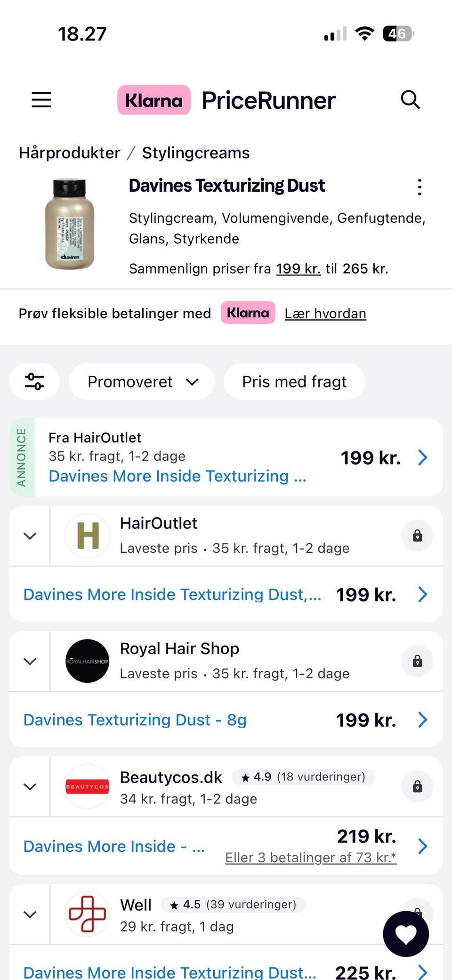Expand the HairOutlet store details
452x980 pixels.
pyautogui.click(x=30, y=536)
